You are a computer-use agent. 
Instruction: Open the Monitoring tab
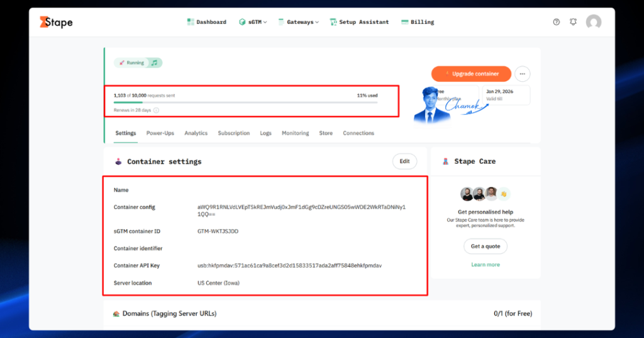tap(296, 133)
